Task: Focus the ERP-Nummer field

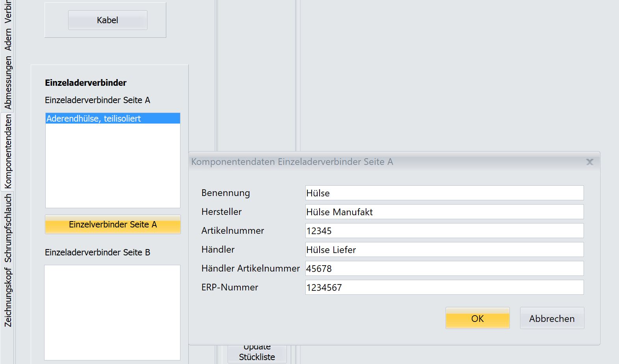Action: pos(444,287)
